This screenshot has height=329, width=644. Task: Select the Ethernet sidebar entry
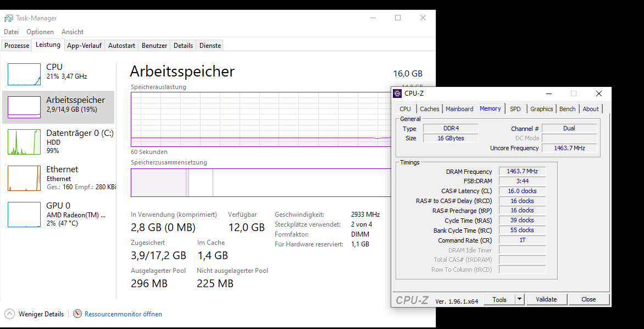58,178
